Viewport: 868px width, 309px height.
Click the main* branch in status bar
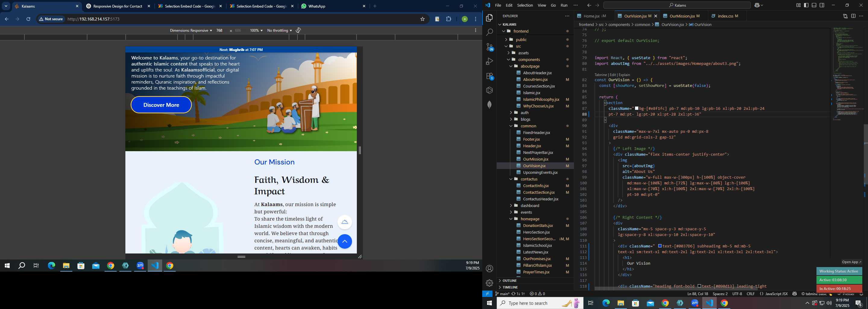pos(502,294)
